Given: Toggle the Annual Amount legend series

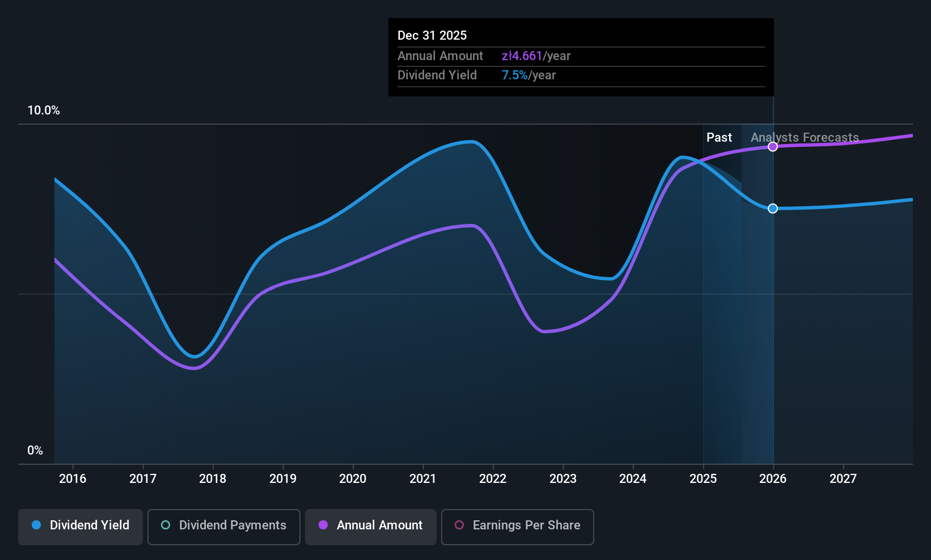Looking at the screenshot, I should 371,527.
